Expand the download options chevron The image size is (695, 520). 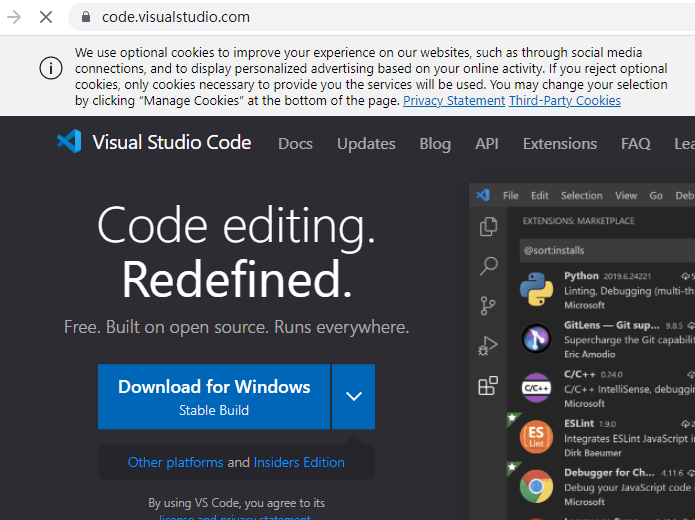tap(354, 397)
